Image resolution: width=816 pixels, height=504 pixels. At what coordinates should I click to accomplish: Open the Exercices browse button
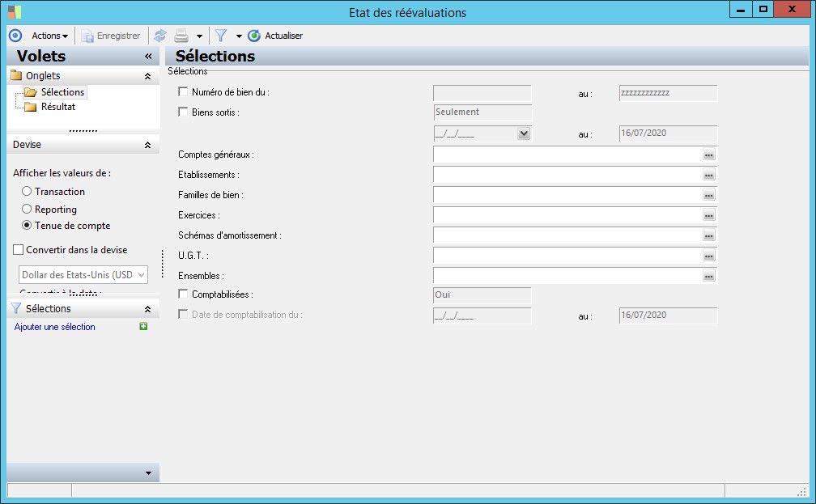(709, 215)
